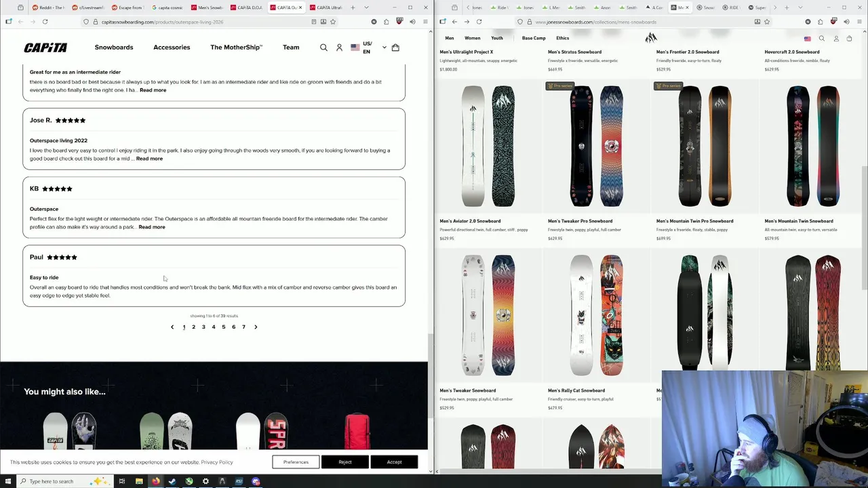Open the Accessories menu on Capita
This screenshot has height=488, width=868.
pyautogui.click(x=172, y=47)
